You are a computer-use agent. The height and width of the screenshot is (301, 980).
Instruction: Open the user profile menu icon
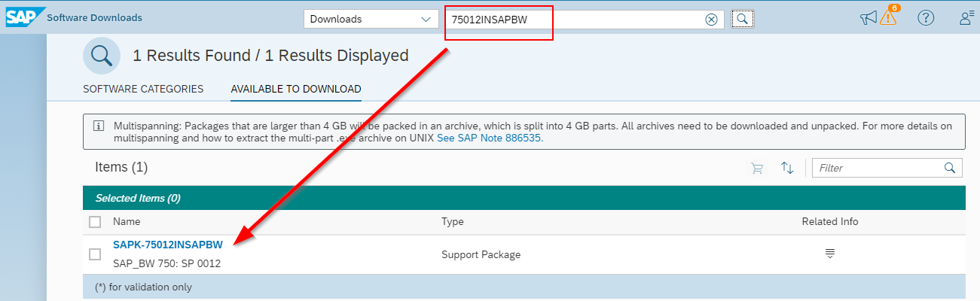coord(967,18)
